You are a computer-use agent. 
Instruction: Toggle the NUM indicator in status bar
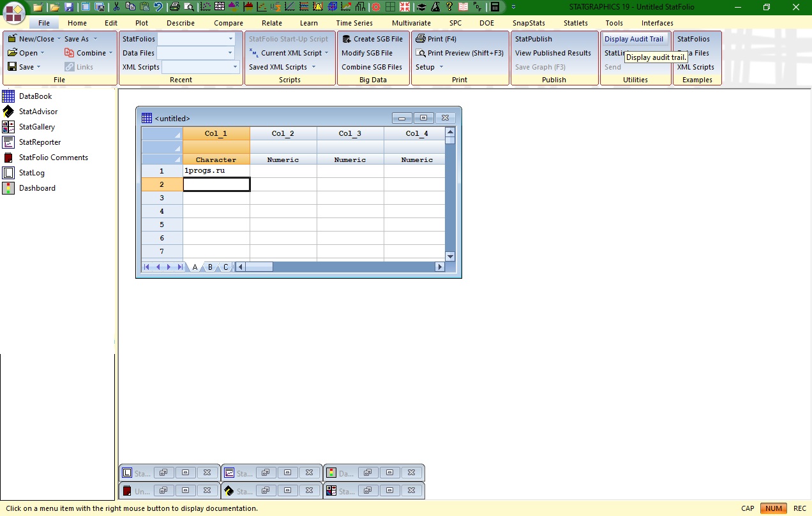coord(773,508)
